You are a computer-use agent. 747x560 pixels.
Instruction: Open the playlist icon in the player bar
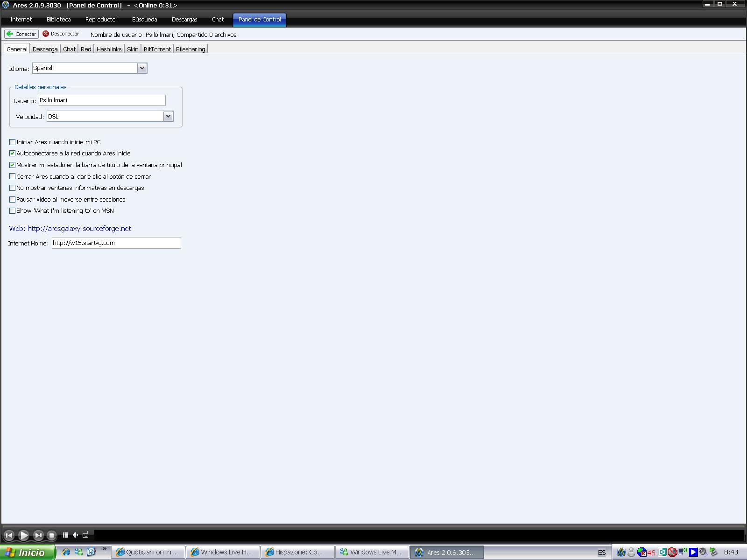pos(65,535)
